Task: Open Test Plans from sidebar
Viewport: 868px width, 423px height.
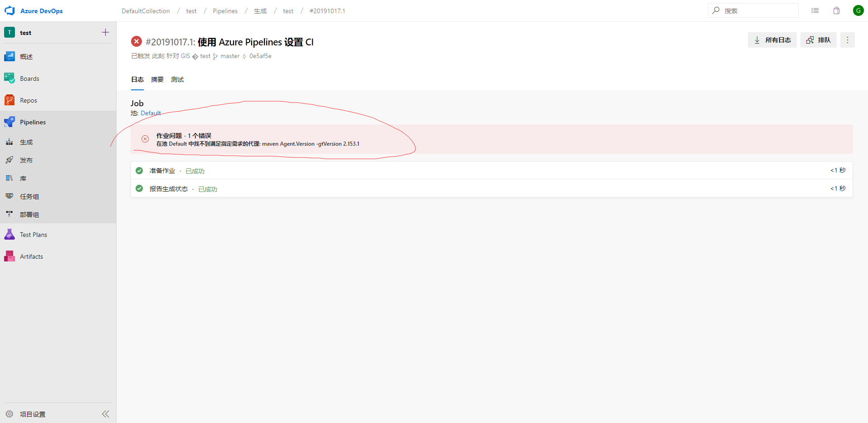Action: (33, 235)
